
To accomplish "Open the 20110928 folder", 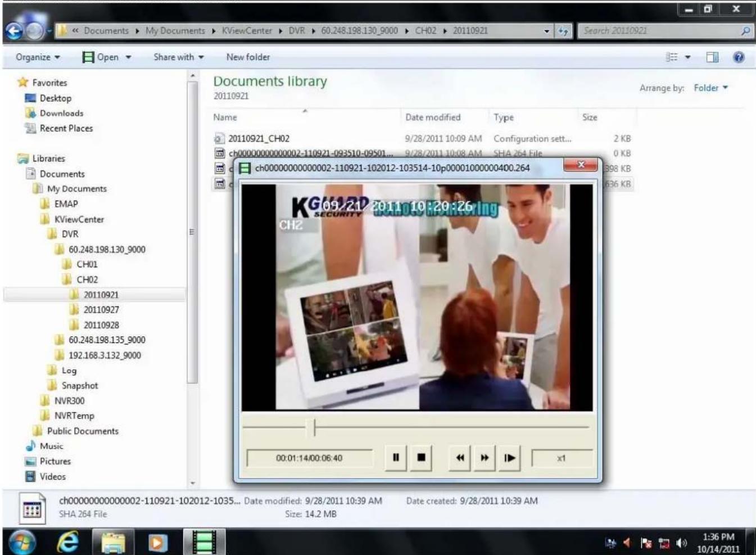I will [x=101, y=325].
